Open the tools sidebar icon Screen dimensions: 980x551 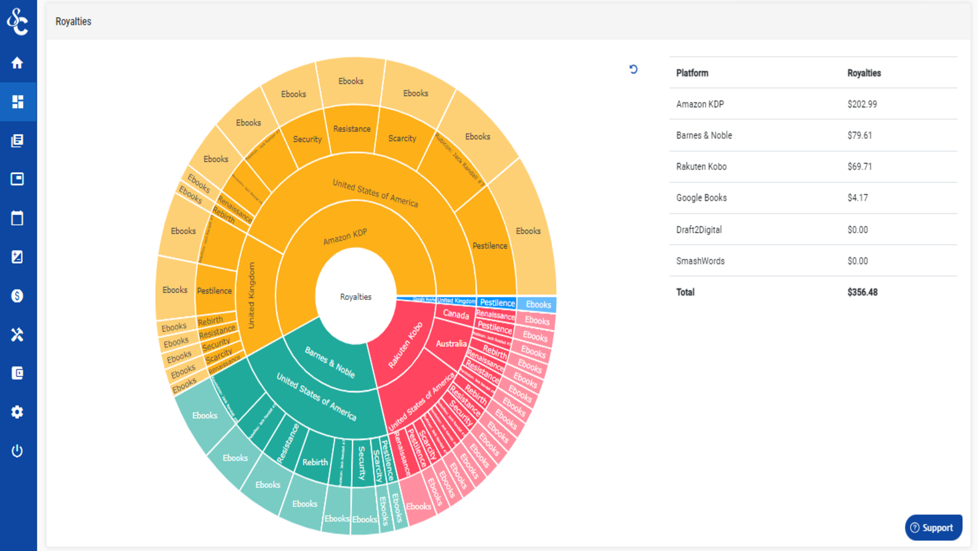point(17,334)
